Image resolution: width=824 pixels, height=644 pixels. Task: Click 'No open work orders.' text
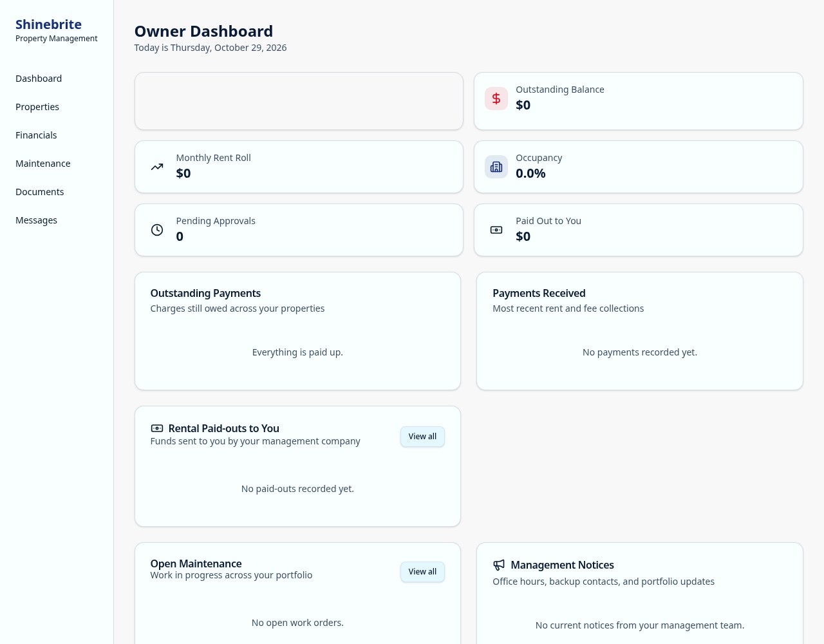point(297,623)
